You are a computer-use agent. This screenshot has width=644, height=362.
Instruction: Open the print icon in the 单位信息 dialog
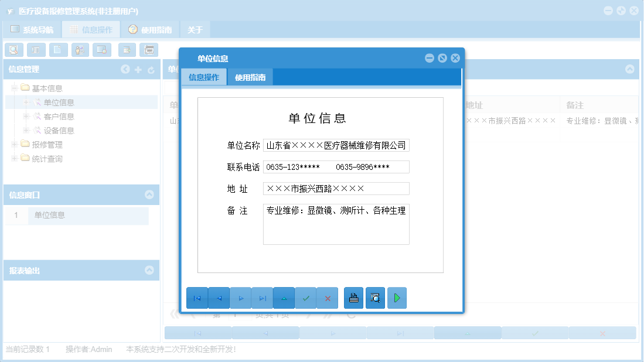(353, 298)
